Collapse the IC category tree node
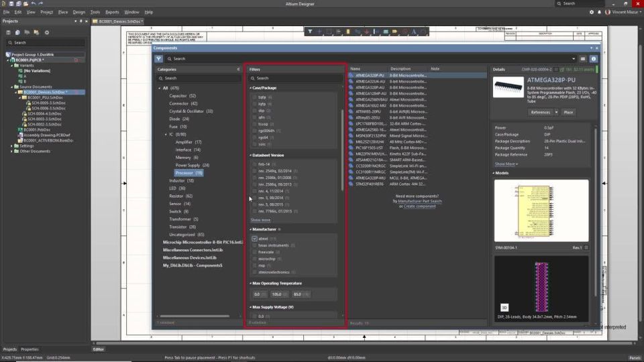Image resolution: width=644 pixels, height=362 pixels. tap(166, 134)
